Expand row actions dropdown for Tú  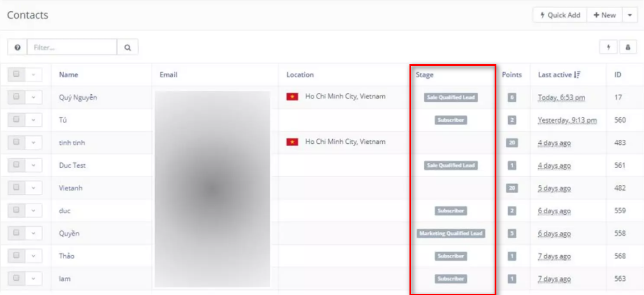pos(34,120)
